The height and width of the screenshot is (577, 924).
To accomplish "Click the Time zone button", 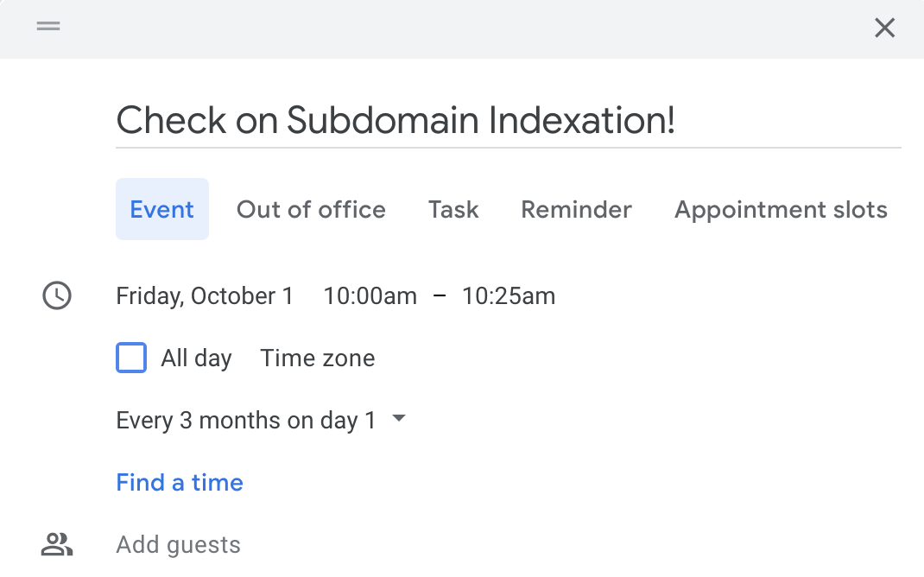I will point(318,358).
